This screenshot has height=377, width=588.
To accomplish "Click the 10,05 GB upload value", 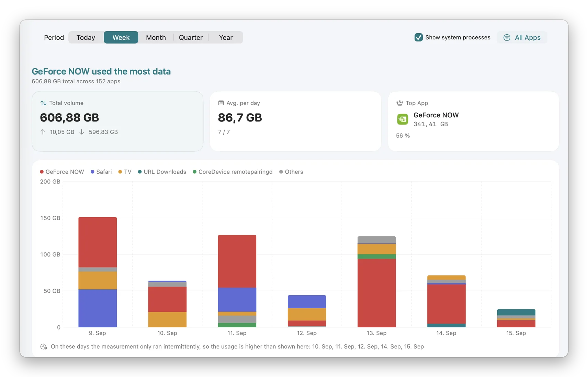I will coord(62,132).
